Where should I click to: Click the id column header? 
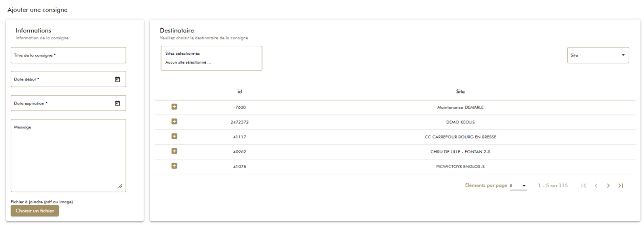tap(239, 92)
